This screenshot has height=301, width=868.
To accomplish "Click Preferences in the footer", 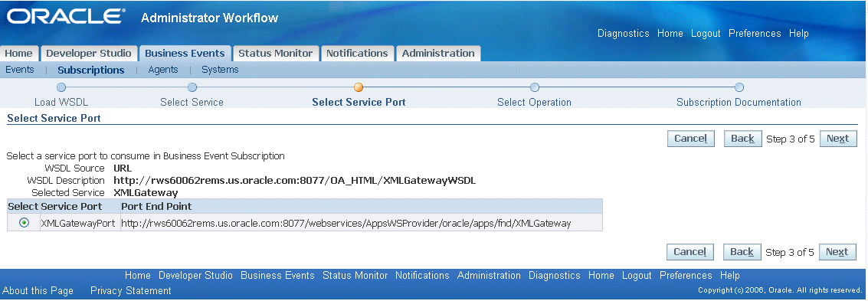I will pyautogui.click(x=686, y=276).
